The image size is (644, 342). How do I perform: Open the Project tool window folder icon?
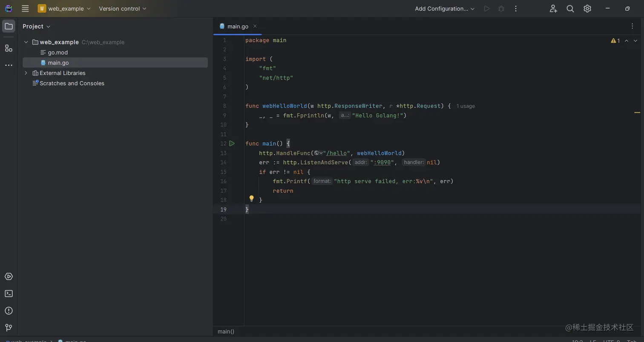point(9,26)
